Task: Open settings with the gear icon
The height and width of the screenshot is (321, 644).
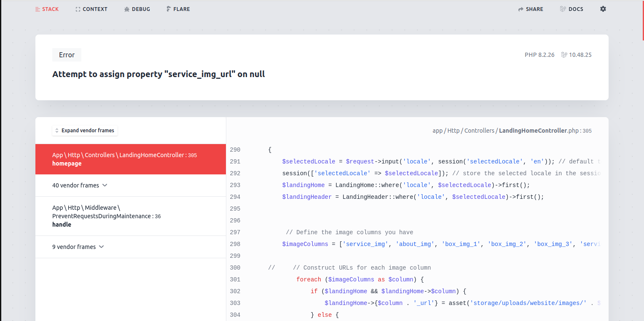Action: (603, 9)
